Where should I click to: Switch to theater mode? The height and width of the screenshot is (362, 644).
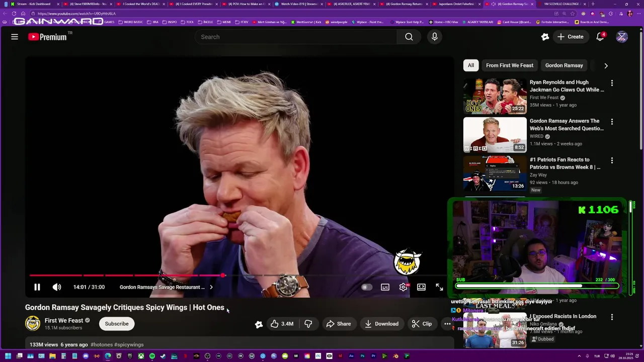[x=421, y=287]
